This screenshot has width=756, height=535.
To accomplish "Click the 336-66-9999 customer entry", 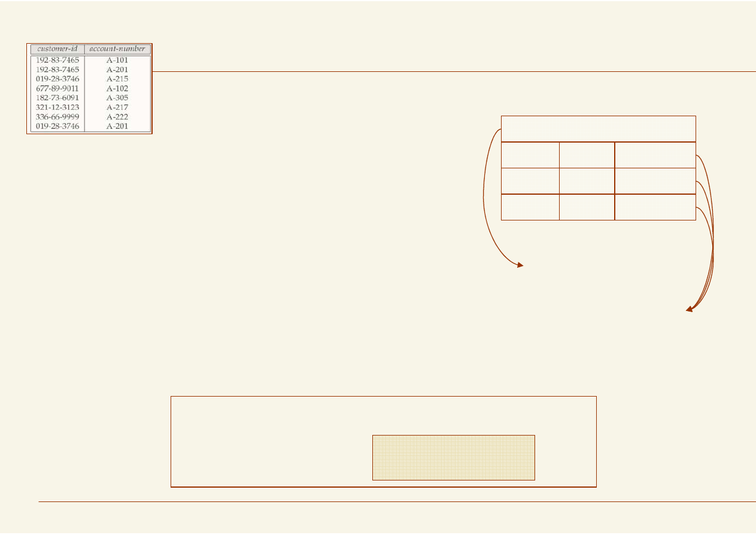I will pos(57,117).
